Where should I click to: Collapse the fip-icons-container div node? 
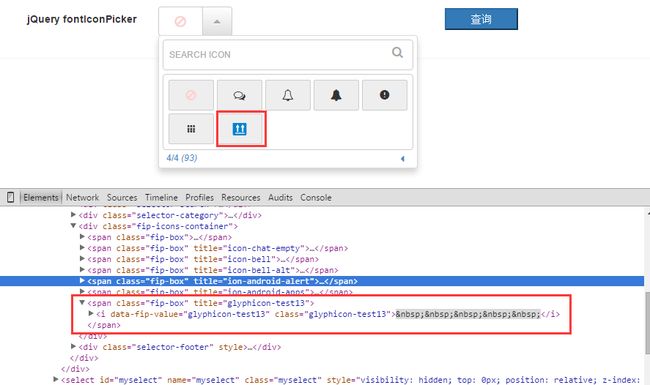click(x=73, y=226)
